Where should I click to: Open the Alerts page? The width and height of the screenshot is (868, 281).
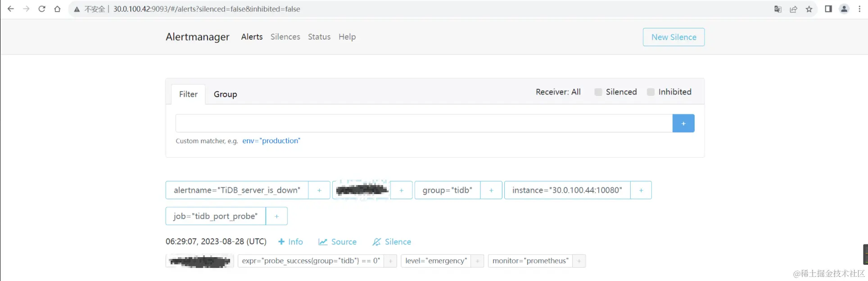(x=252, y=37)
